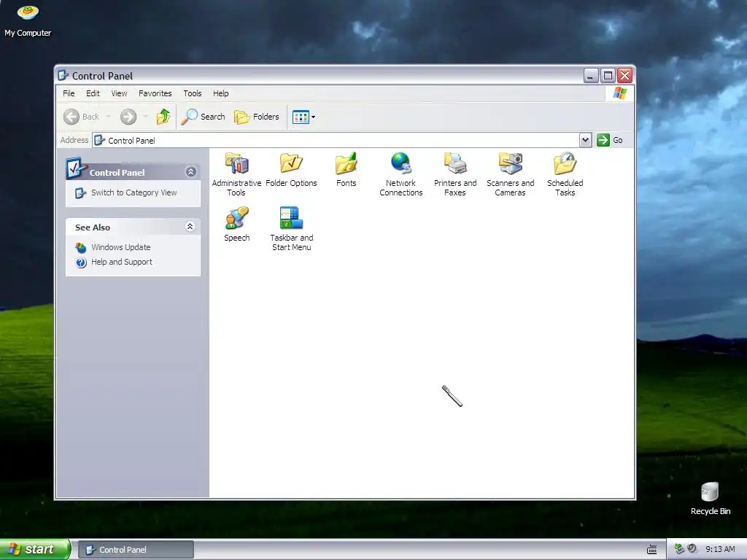Open the Favorites menu
Screen dimensions: 747x560
155,93
